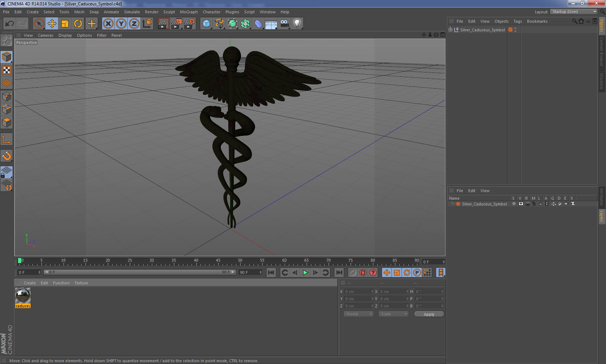The image size is (606, 364).
Task: Activate the Workplane mode icon
Action: point(6,83)
